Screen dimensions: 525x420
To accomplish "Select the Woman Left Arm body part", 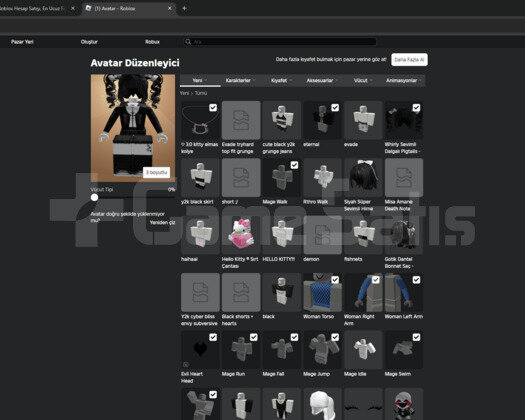I will [404, 292].
